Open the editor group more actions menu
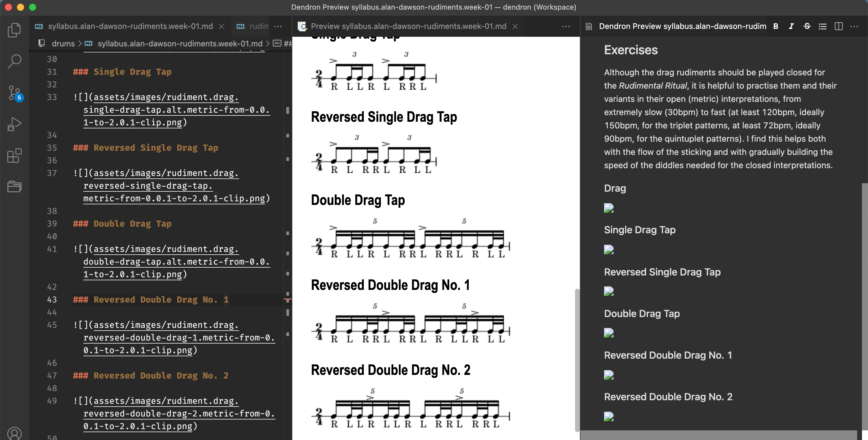The height and width of the screenshot is (440, 868). point(278,26)
